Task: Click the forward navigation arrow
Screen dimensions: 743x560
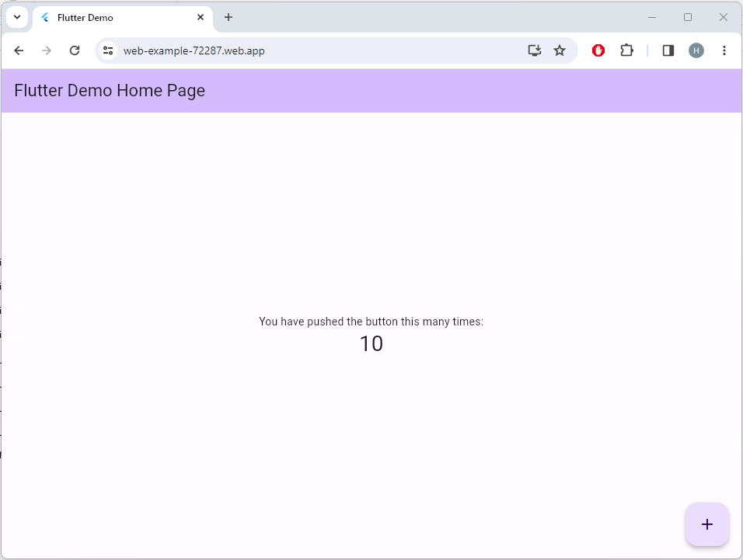Action: [47, 50]
